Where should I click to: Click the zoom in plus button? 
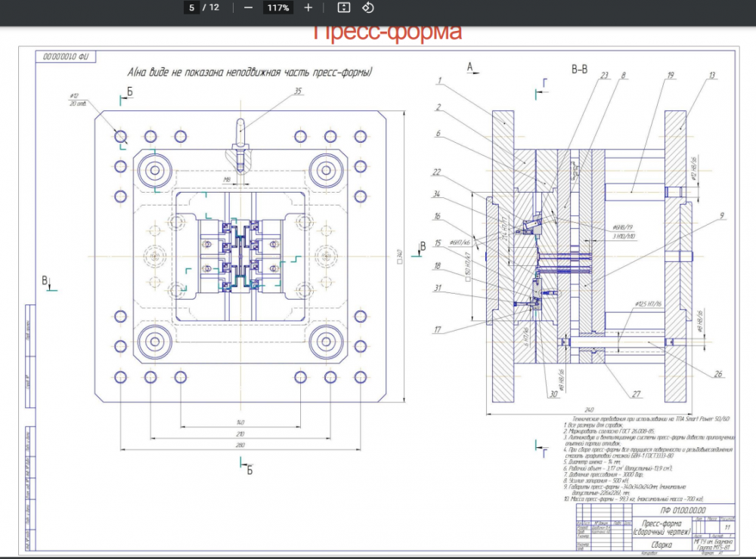point(308,8)
